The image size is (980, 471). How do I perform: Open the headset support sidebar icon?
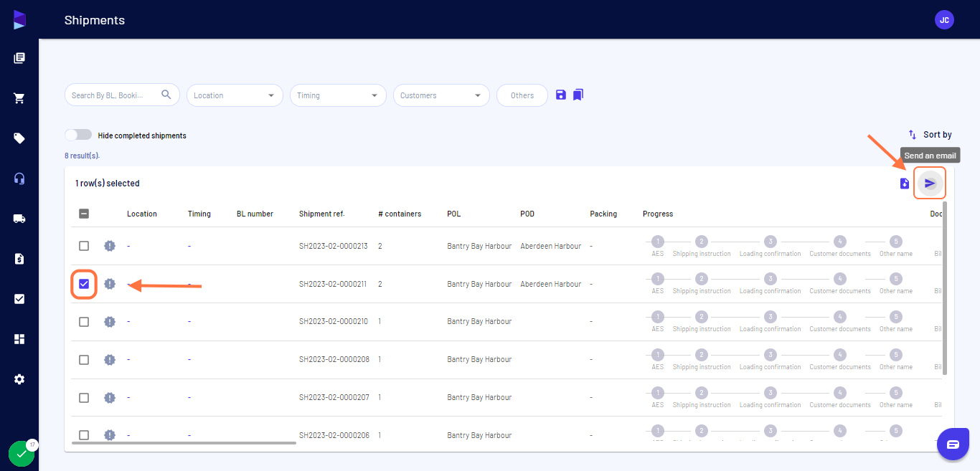19,179
